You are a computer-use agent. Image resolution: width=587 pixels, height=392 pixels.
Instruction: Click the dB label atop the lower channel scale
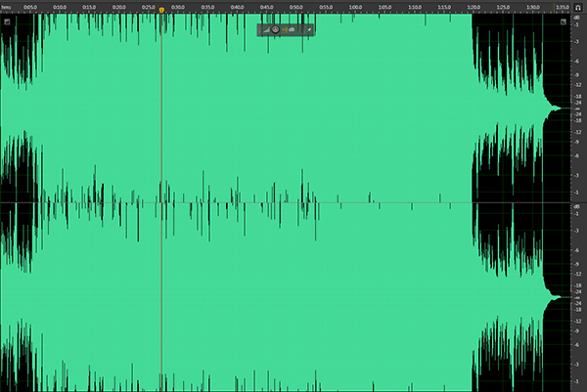[x=578, y=206]
